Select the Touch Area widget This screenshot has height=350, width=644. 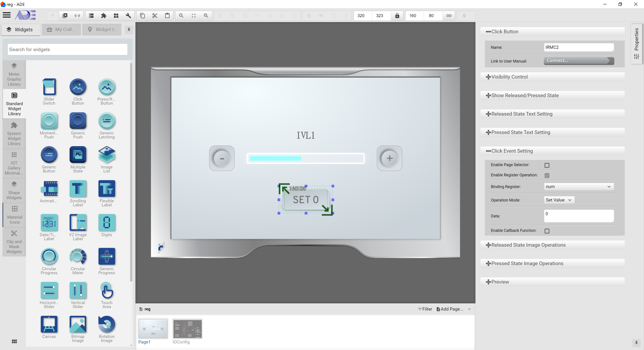pyautogui.click(x=107, y=291)
